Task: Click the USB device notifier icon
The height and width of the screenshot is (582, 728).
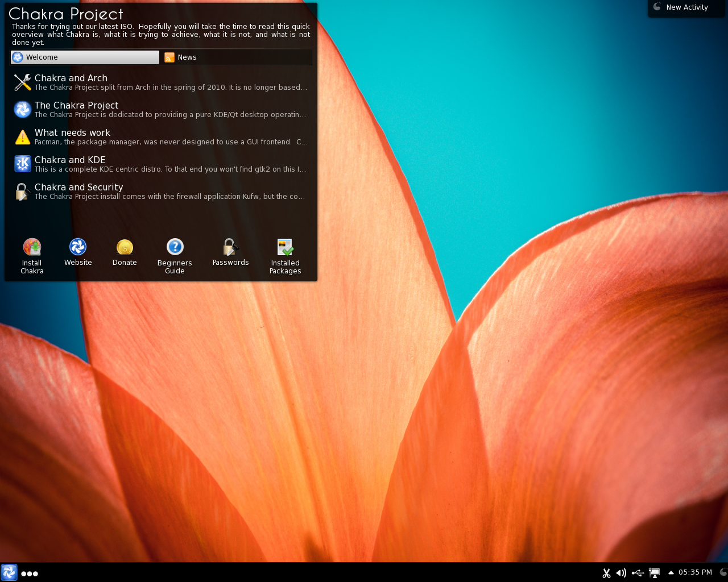Action: [x=638, y=573]
